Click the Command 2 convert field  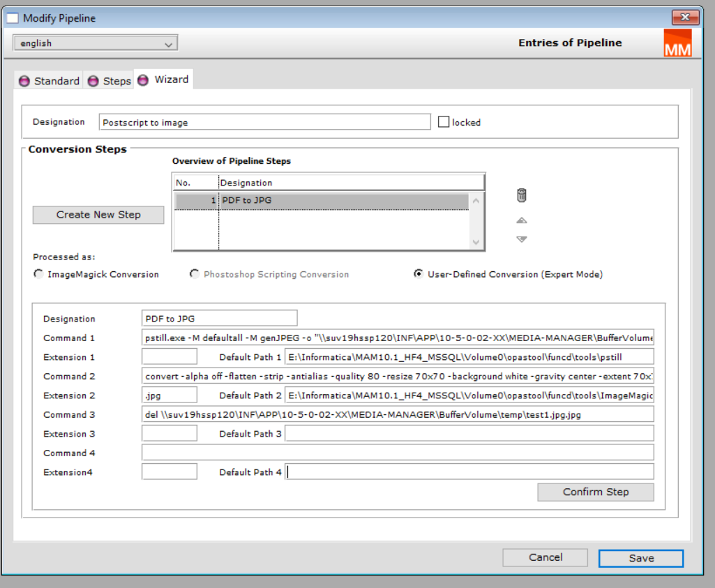[398, 376]
